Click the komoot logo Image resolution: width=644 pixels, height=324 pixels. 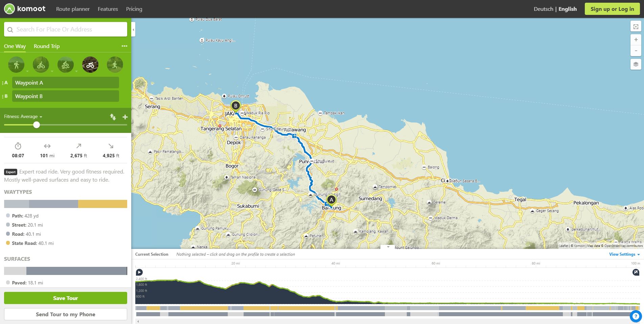click(25, 9)
